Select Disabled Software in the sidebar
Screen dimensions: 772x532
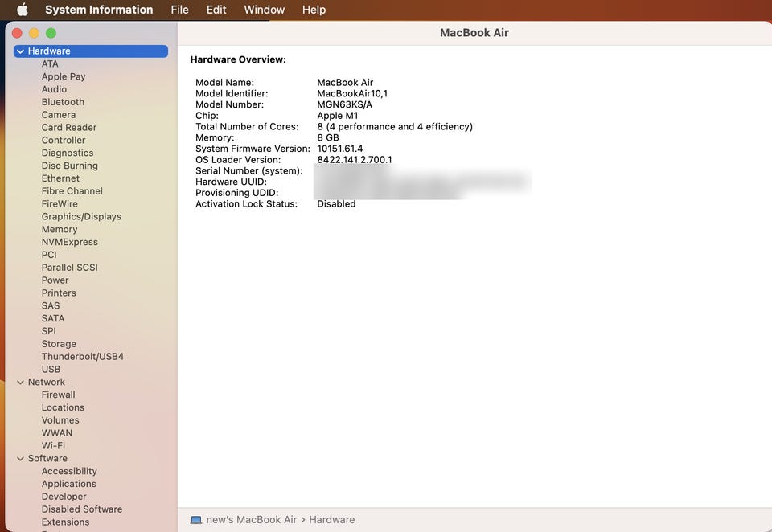click(x=82, y=509)
